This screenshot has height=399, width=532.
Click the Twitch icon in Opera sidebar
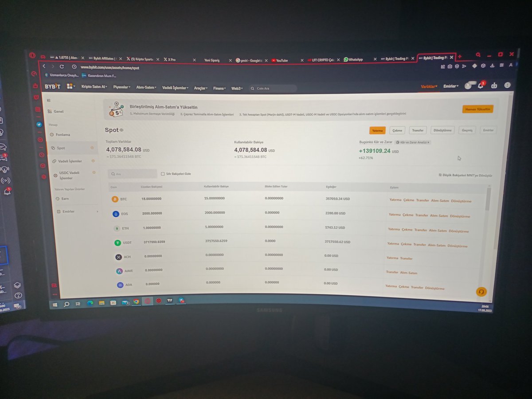(36, 97)
